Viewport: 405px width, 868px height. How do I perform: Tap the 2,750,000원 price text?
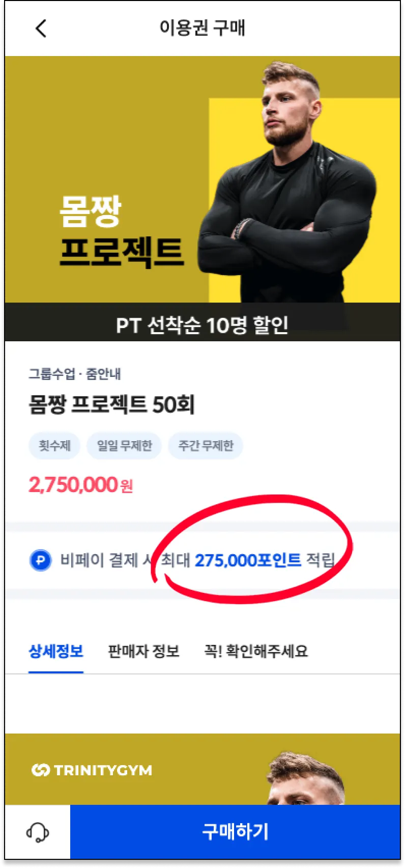(x=80, y=485)
